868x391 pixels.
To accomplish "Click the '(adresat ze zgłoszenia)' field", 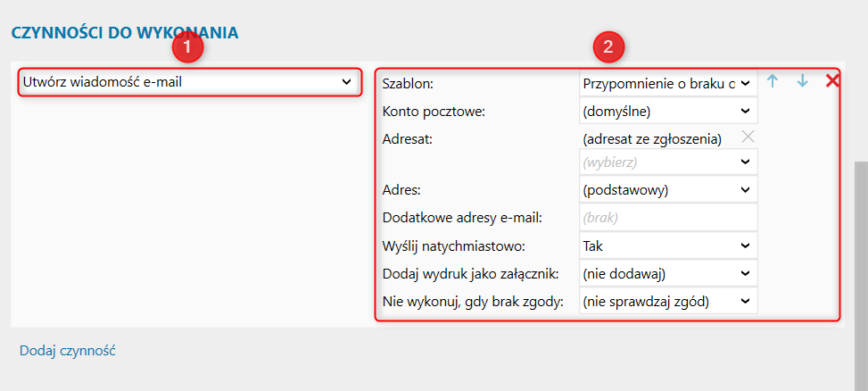I will coord(651,138).
